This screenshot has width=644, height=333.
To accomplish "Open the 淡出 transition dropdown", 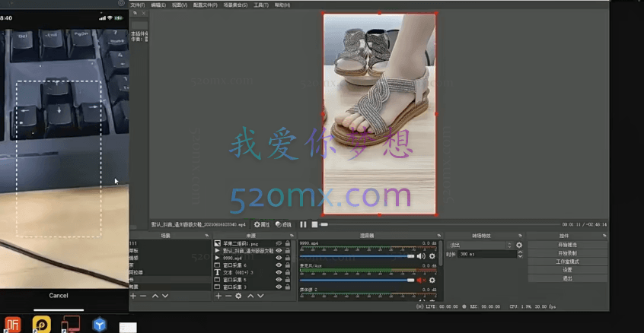I will [480, 246].
